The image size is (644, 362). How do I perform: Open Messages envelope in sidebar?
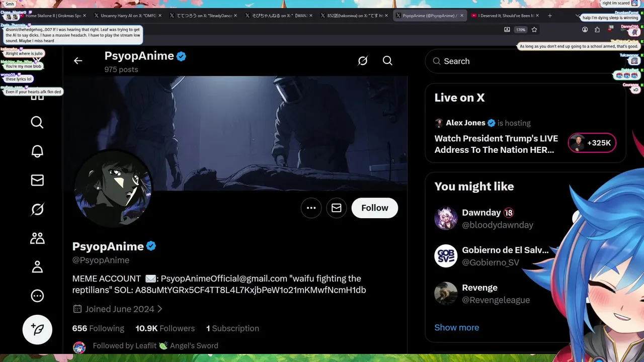(x=37, y=180)
